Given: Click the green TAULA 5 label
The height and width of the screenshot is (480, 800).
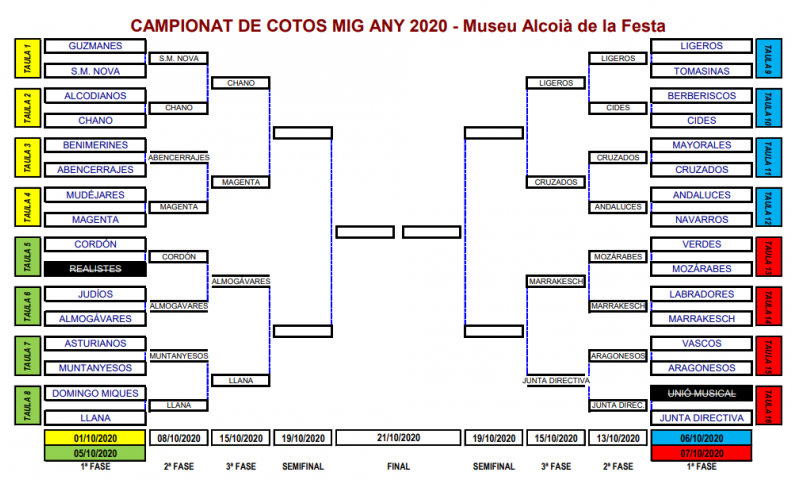Looking at the screenshot, I should click(x=28, y=257).
